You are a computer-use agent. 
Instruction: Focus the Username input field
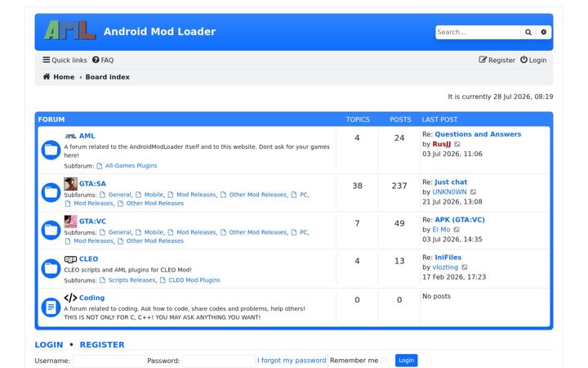point(109,361)
